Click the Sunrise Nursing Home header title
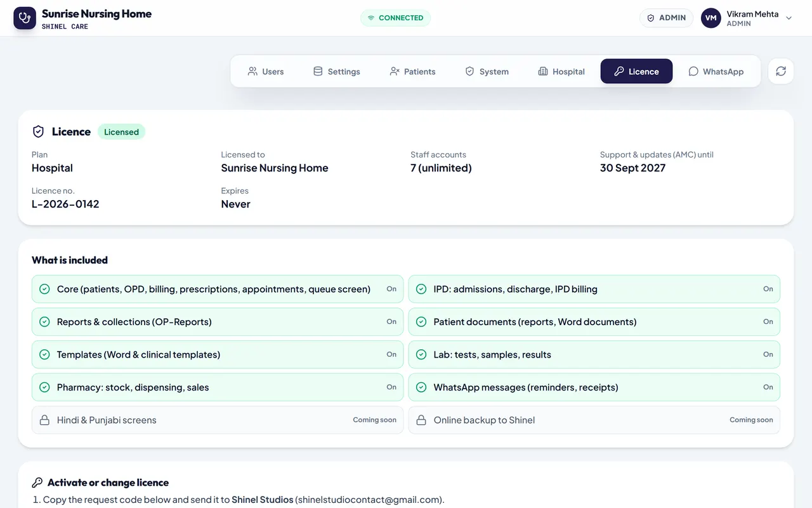812x508 pixels. pos(96,13)
